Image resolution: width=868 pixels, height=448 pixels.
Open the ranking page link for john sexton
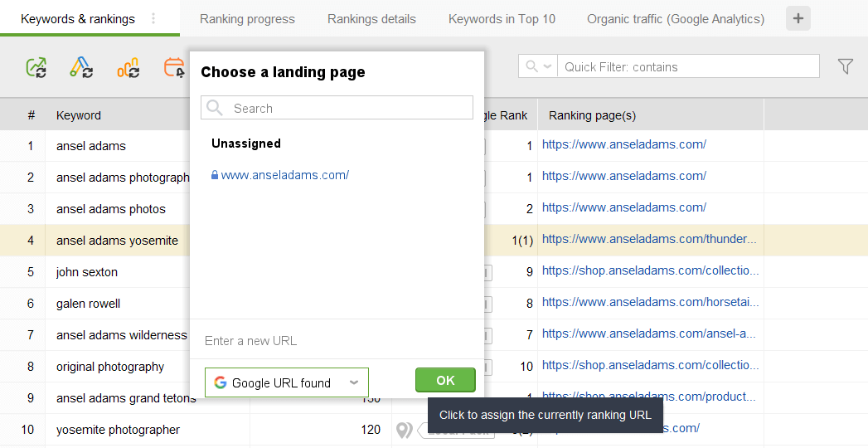click(651, 270)
